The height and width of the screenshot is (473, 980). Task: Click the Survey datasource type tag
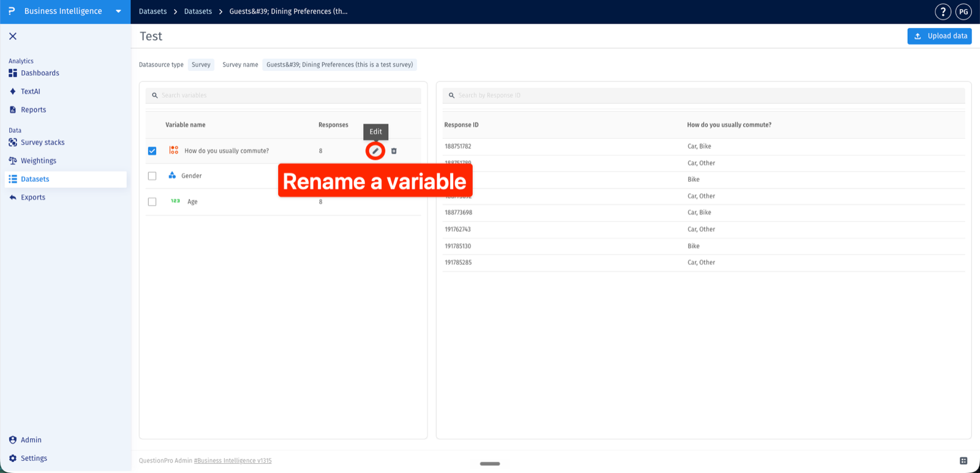[x=201, y=64]
